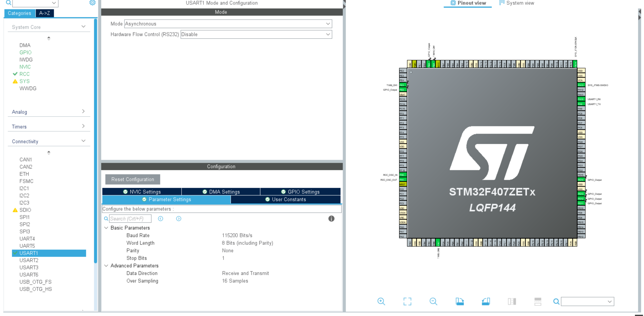Select SYS in System Core list
644x316 pixels.
(x=24, y=81)
